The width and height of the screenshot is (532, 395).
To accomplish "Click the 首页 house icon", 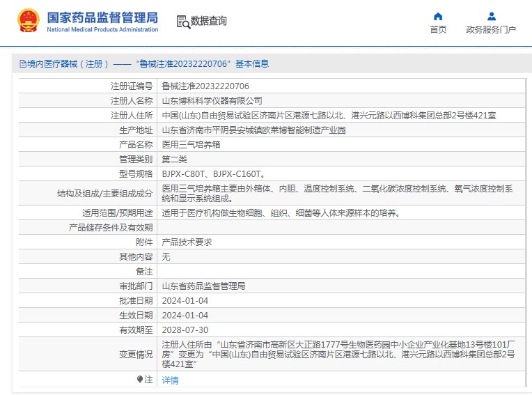I will (x=438, y=16).
